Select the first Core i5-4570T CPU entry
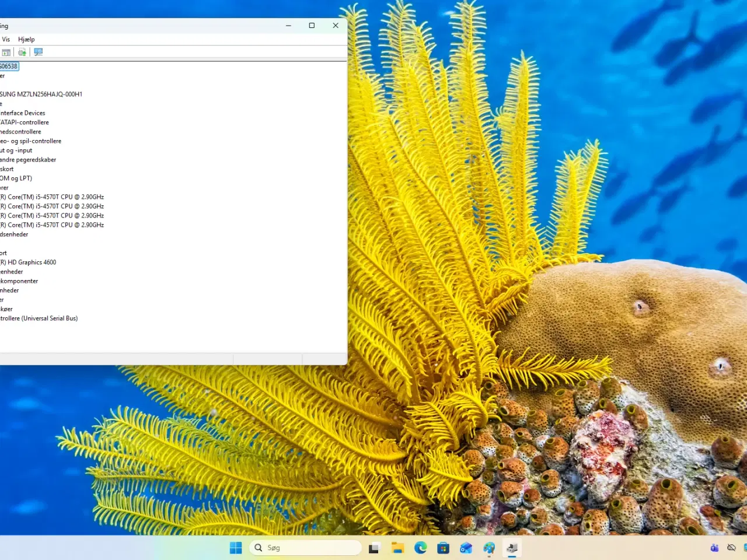This screenshot has width=747, height=560. click(53, 197)
